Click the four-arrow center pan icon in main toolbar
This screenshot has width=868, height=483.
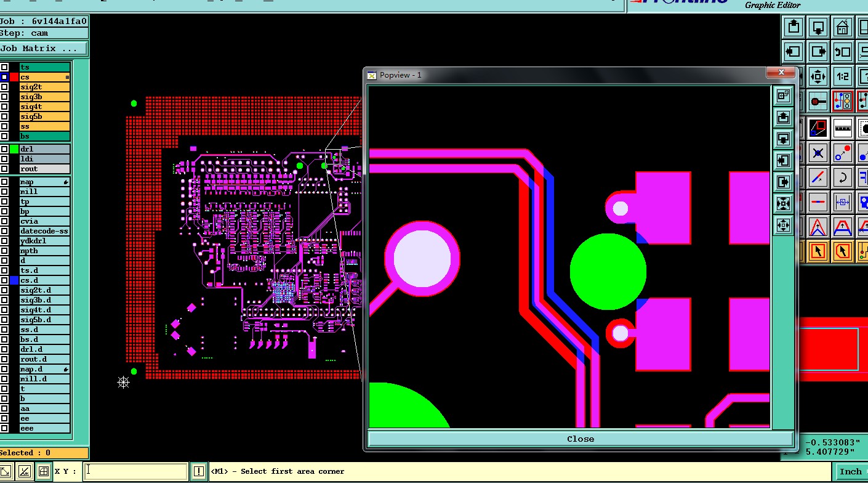click(x=818, y=76)
